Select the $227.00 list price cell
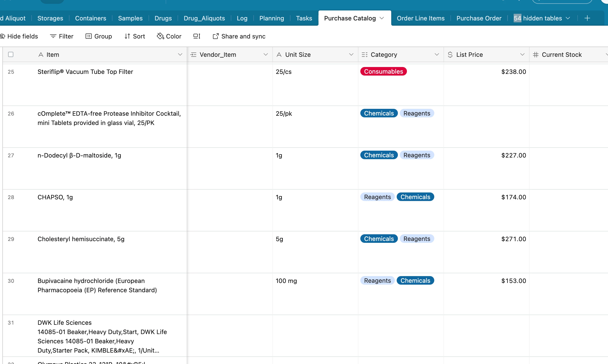 pos(486,168)
